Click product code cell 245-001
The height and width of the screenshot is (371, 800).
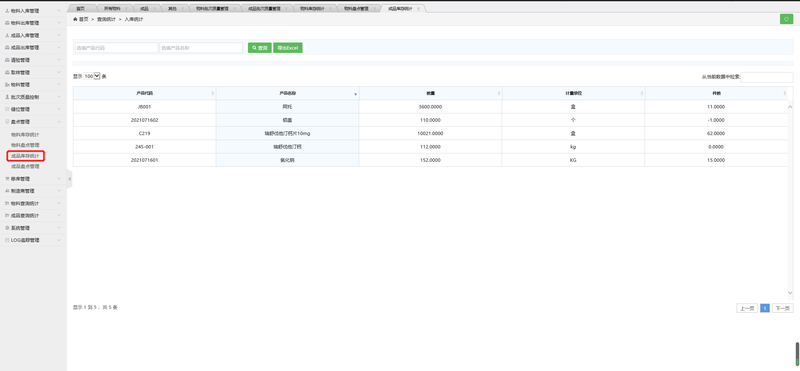coord(144,147)
